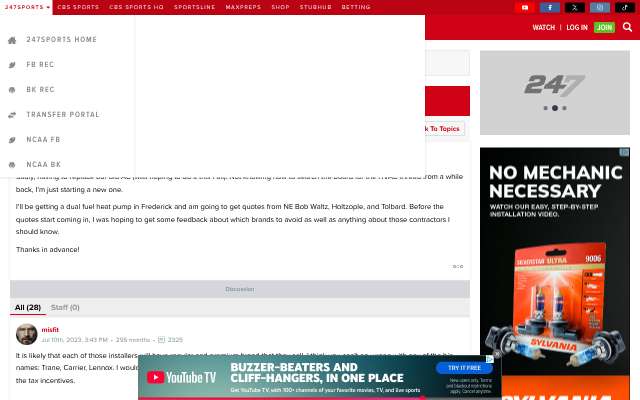Click the basketball icon beside NCAA BK

(12, 165)
